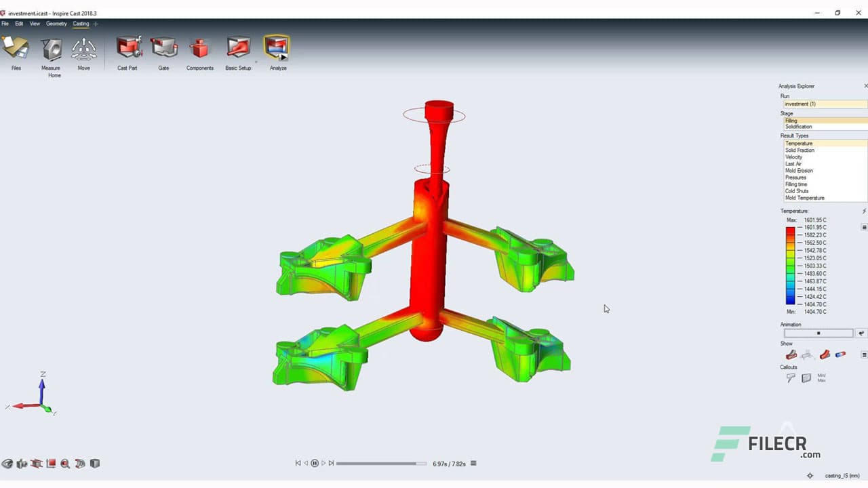Screen dimensions: 868x488
Task: Open the Geometry menu
Action: (x=56, y=24)
